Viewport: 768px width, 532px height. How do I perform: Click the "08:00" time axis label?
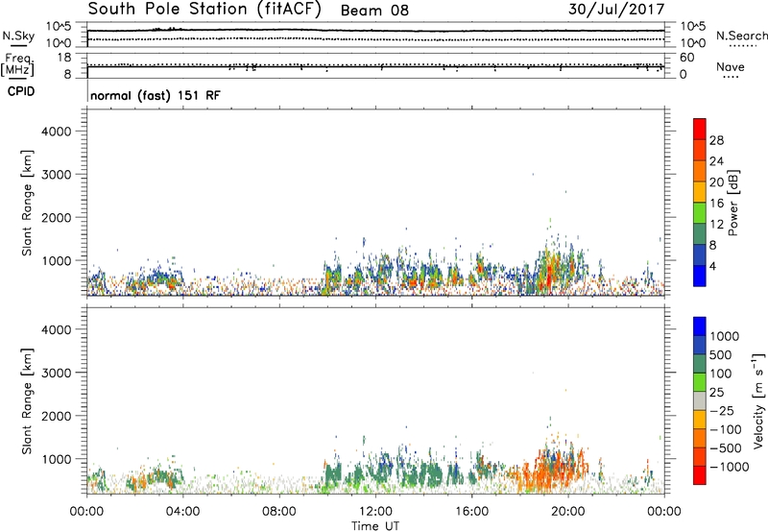[279, 512]
